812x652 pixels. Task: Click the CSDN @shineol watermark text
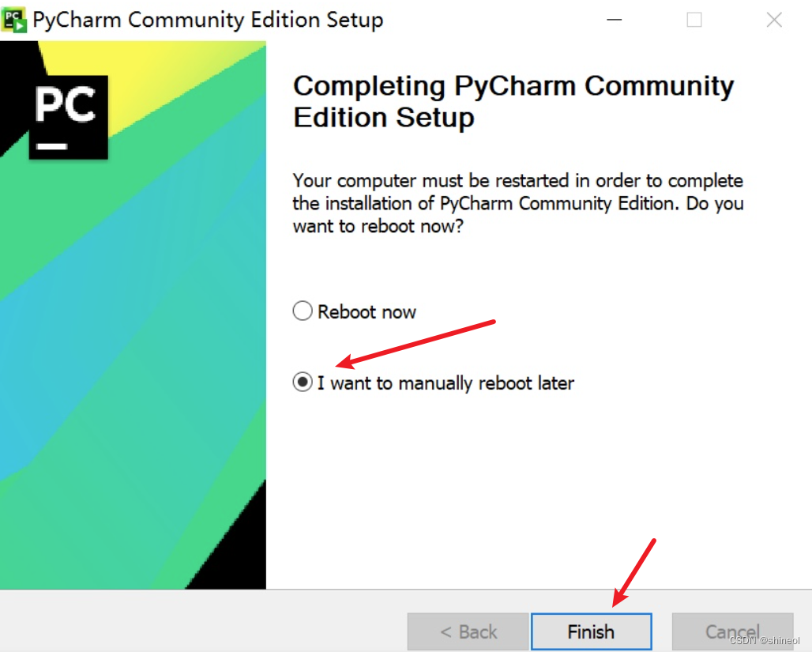click(765, 641)
